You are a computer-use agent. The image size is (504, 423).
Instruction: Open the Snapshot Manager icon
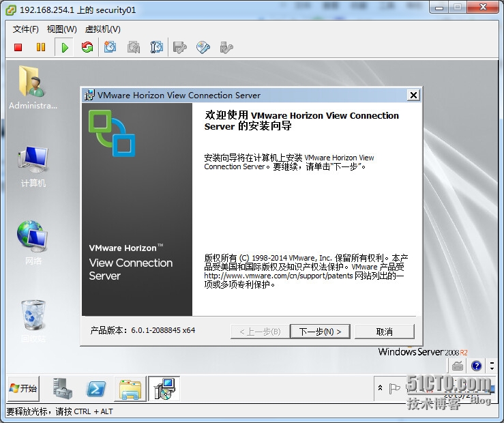(x=157, y=48)
